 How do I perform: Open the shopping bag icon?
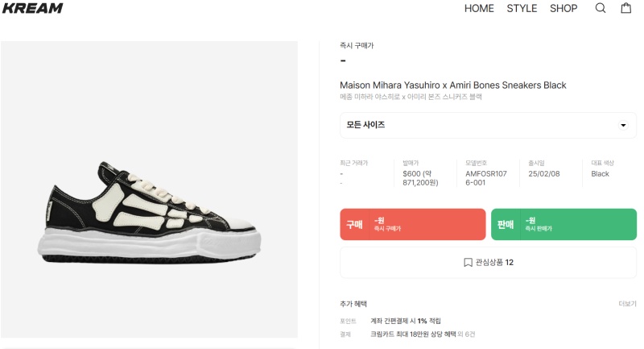(625, 8)
